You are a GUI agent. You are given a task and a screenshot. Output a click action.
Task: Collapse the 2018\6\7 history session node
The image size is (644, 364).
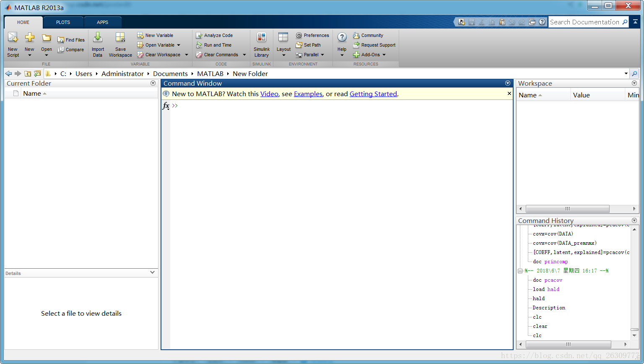tap(520, 271)
